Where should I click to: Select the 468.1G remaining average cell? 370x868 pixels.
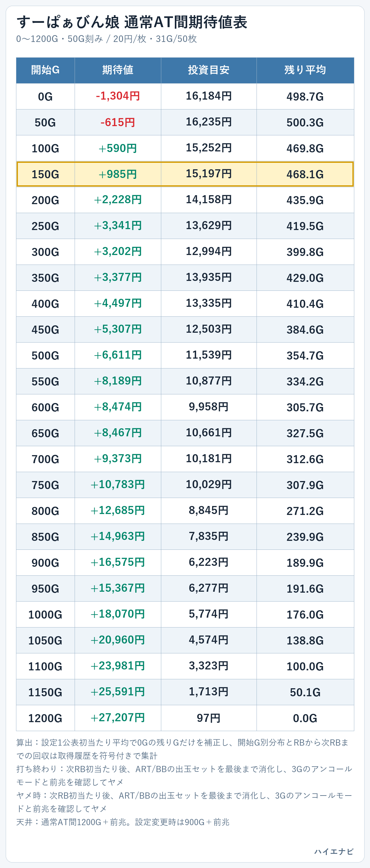[305, 174]
